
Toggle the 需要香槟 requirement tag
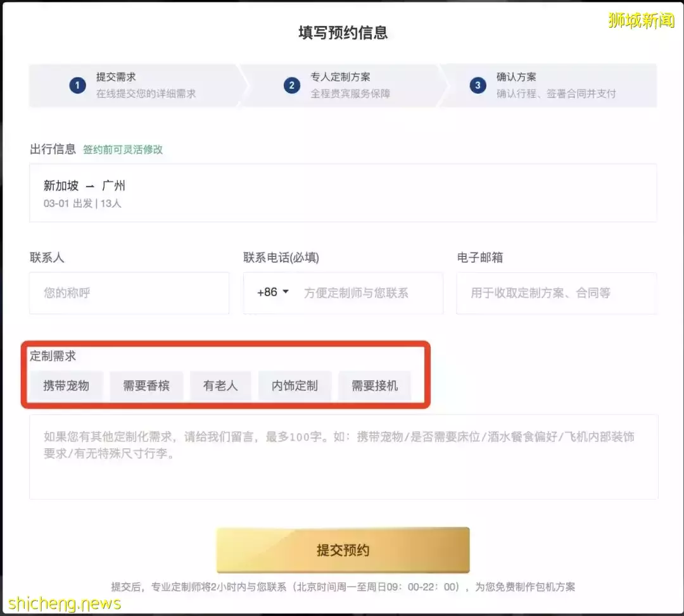click(146, 386)
